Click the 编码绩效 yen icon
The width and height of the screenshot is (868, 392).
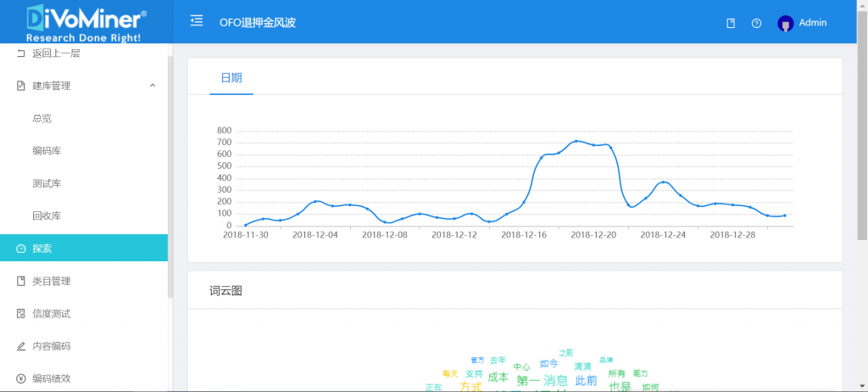click(x=21, y=378)
